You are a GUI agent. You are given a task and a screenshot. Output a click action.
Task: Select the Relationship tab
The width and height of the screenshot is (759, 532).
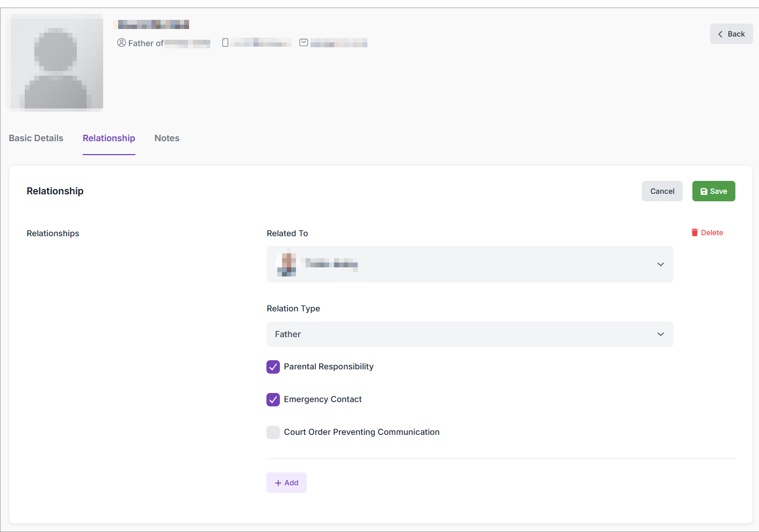[x=109, y=138]
